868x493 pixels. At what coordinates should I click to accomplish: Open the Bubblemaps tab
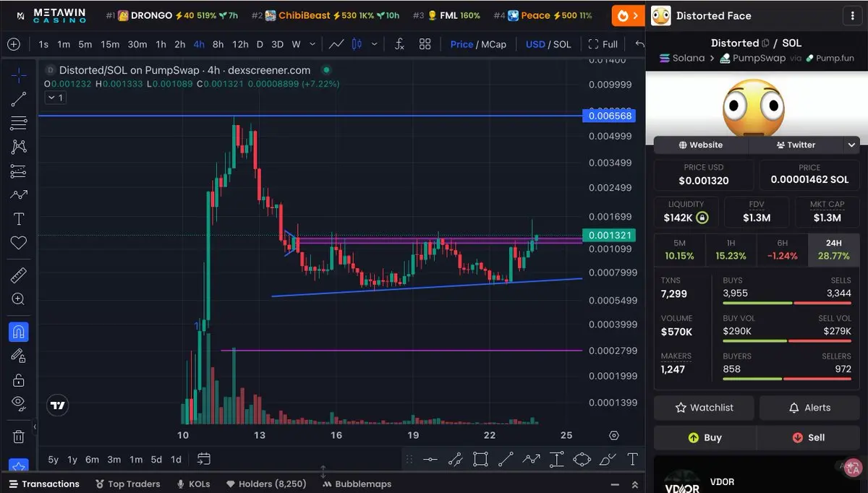coord(357,484)
